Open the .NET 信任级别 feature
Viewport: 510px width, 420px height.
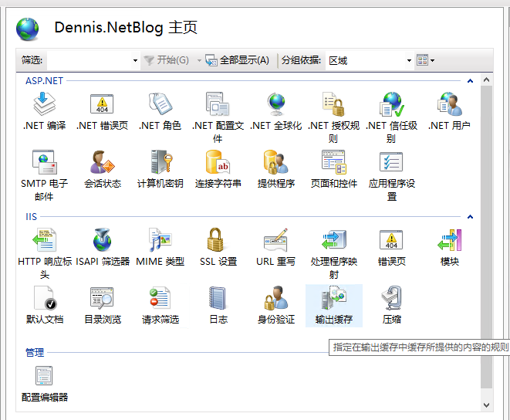[392, 117]
